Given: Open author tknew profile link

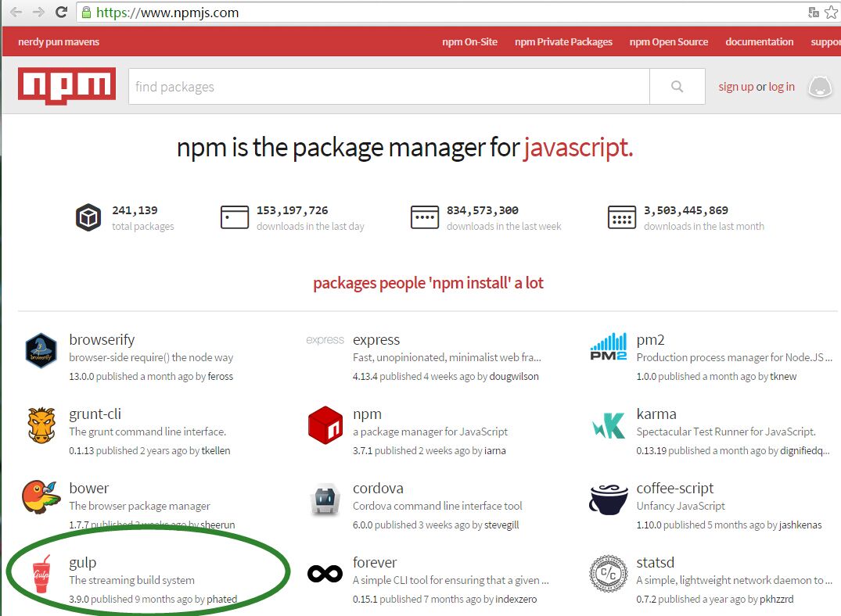Looking at the screenshot, I should (x=783, y=376).
